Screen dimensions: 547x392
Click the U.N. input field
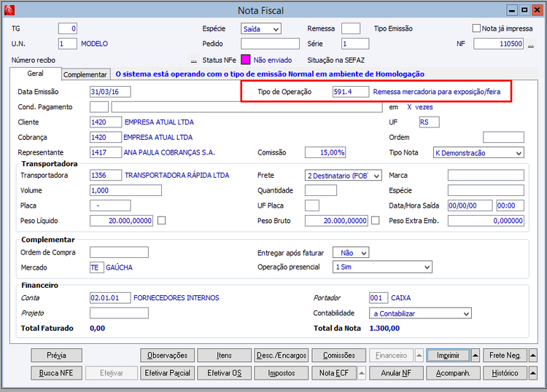pyautogui.click(x=67, y=44)
